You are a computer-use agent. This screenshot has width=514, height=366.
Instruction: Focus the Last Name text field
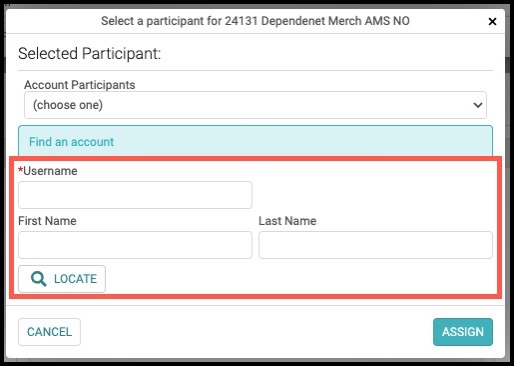[375, 245]
